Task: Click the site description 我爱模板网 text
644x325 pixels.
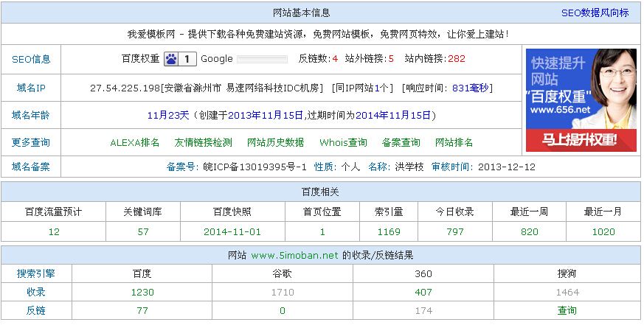Action: click(x=151, y=34)
